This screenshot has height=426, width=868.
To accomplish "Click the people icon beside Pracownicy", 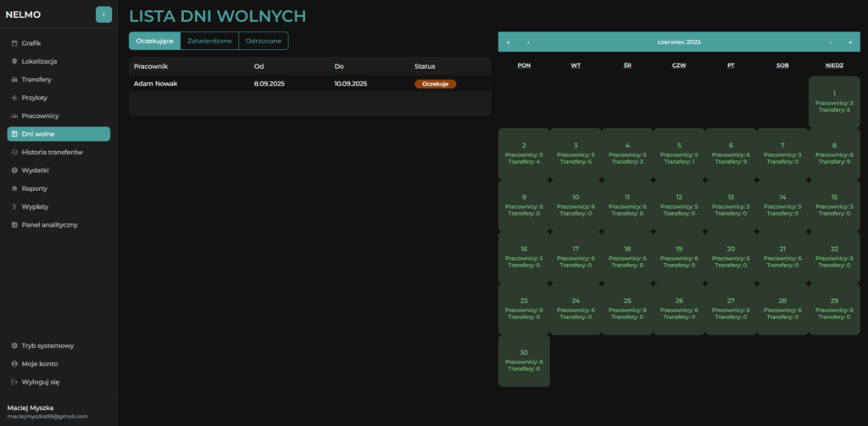I will [14, 115].
